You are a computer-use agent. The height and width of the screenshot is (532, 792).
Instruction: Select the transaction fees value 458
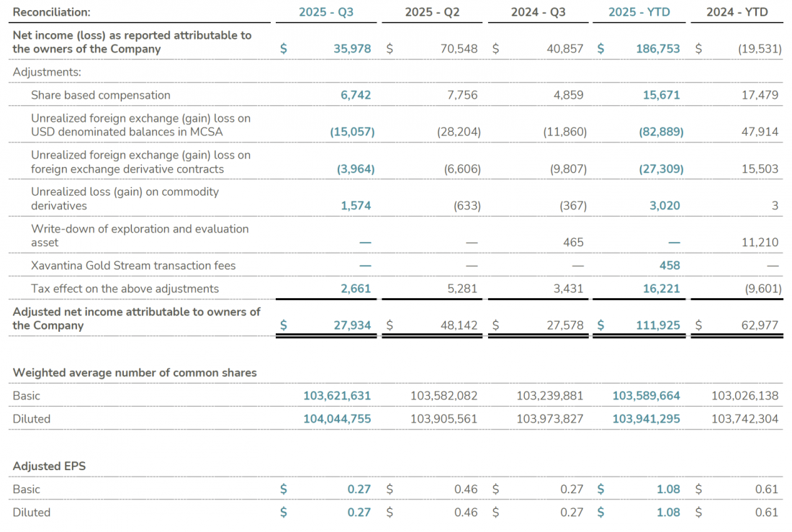pyautogui.click(x=669, y=266)
